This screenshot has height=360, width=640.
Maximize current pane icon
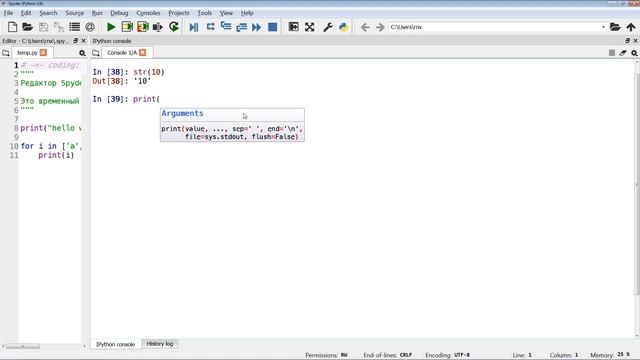pyautogui.click(x=293, y=27)
